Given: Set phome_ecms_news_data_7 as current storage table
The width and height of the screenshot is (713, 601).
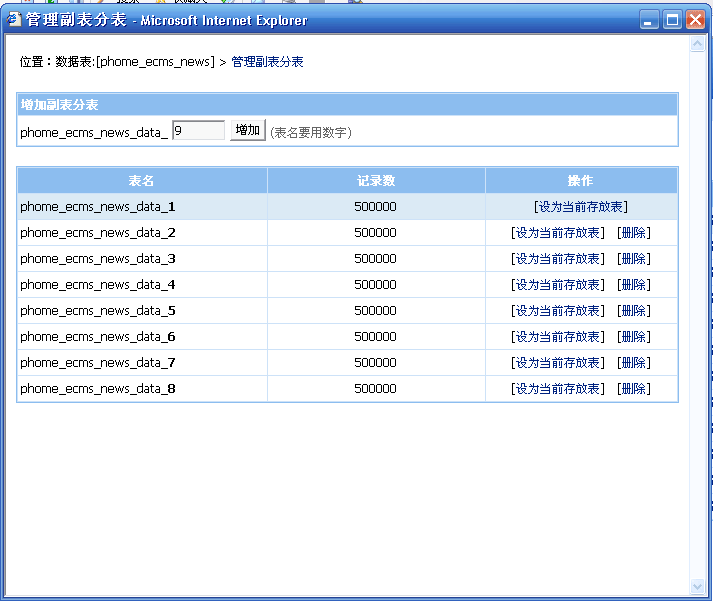Looking at the screenshot, I should 558,363.
